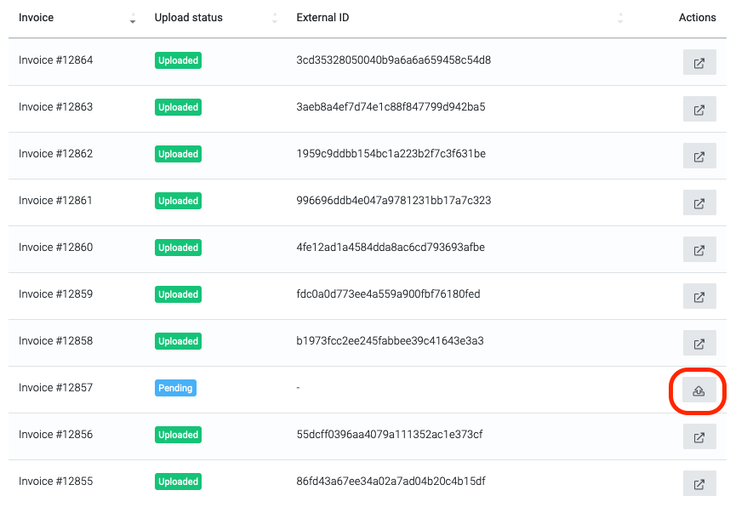The image size is (730, 507).
Task: Sort table by Invoice column arrow
Action: 133,19
